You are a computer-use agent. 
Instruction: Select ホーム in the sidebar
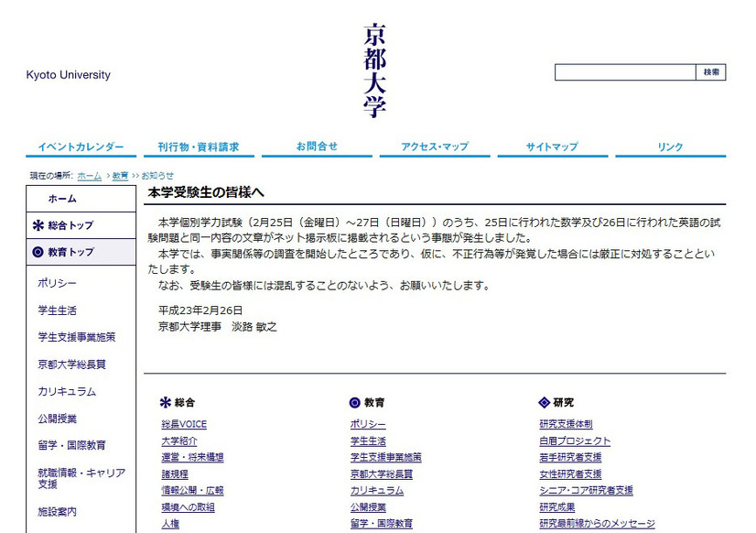coord(81,199)
